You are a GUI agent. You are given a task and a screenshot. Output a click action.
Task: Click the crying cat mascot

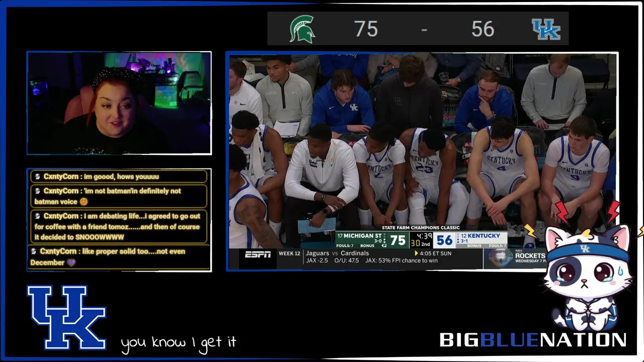point(587,278)
